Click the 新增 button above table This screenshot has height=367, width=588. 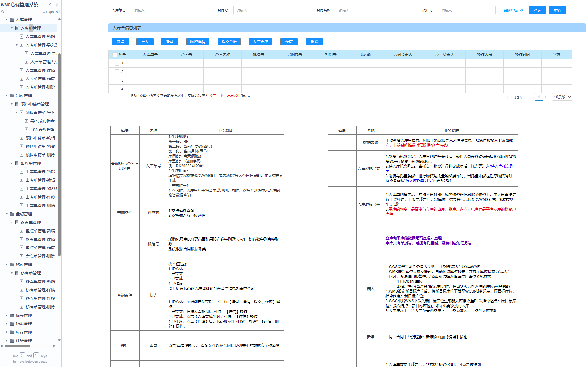(x=120, y=42)
